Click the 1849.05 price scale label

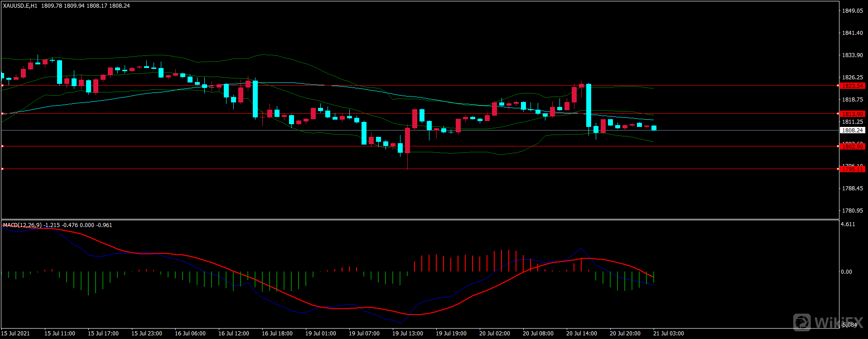852,11
